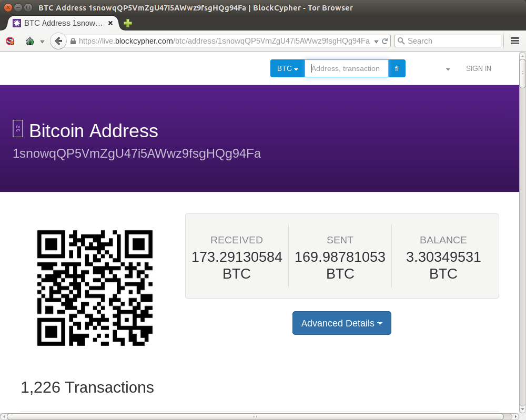The height and width of the screenshot is (420, 526).
Task: Click the blue search submit button
Action: click(x=397, y=68)
